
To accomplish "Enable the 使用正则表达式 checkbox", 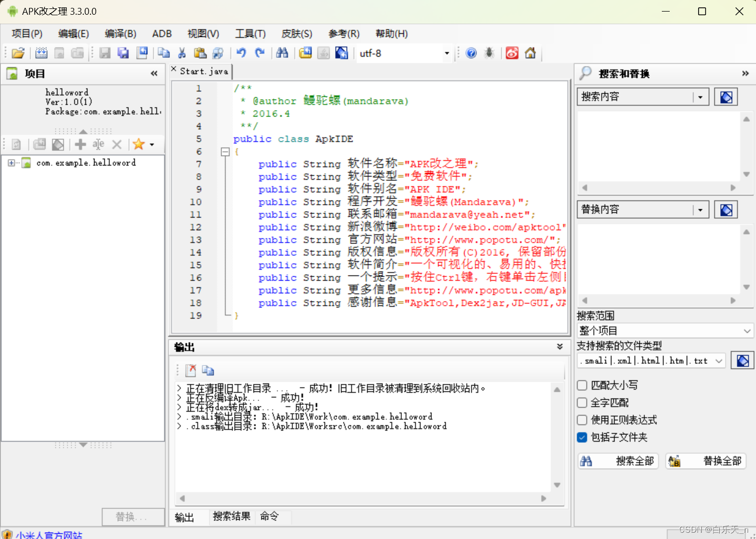I will pyautogui.click(x=582, y=420).
